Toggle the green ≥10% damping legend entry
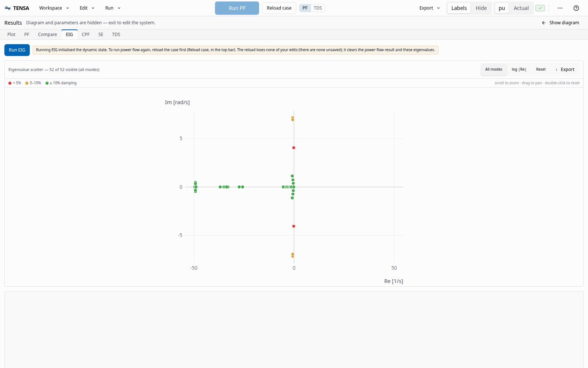The image size is (588, 368). pyautogui.click(x=61, y=83)
